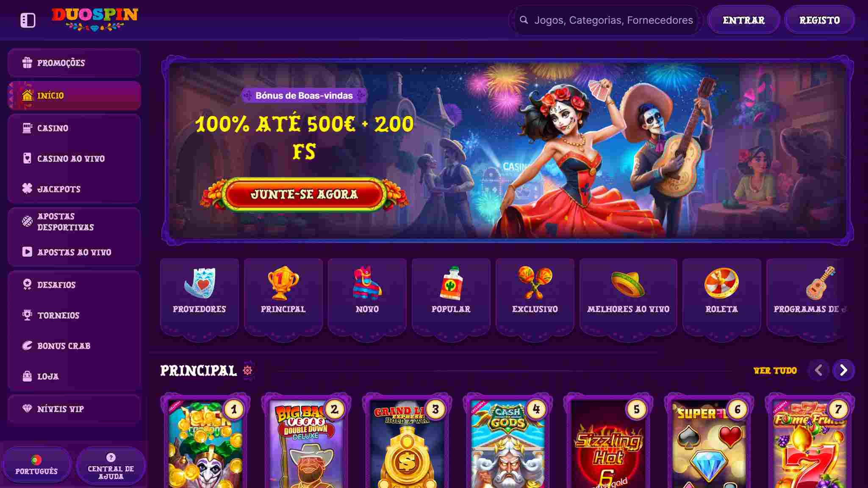Click the Entrar button
Viewport: 868px width, 488px height.
743,20
